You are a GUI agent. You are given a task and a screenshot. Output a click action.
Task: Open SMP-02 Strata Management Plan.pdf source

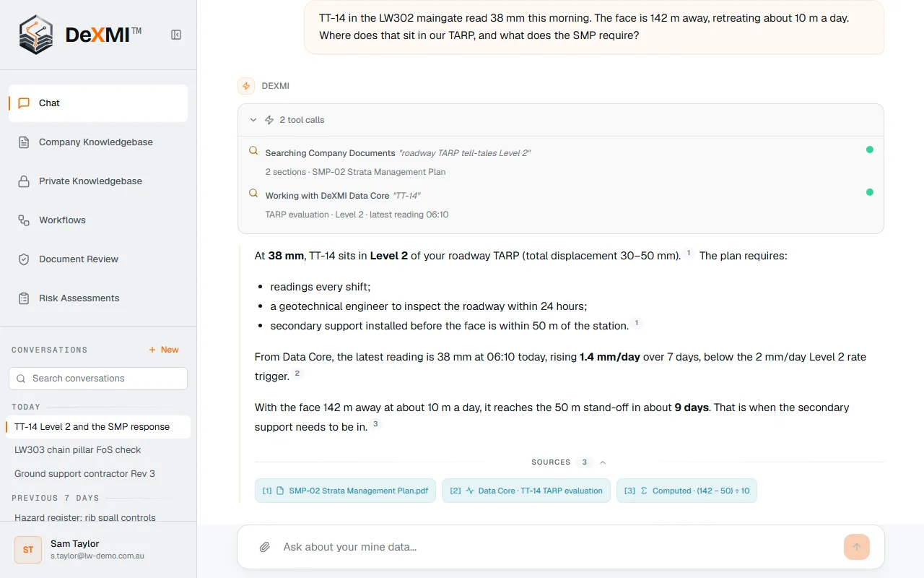(345, 491)
